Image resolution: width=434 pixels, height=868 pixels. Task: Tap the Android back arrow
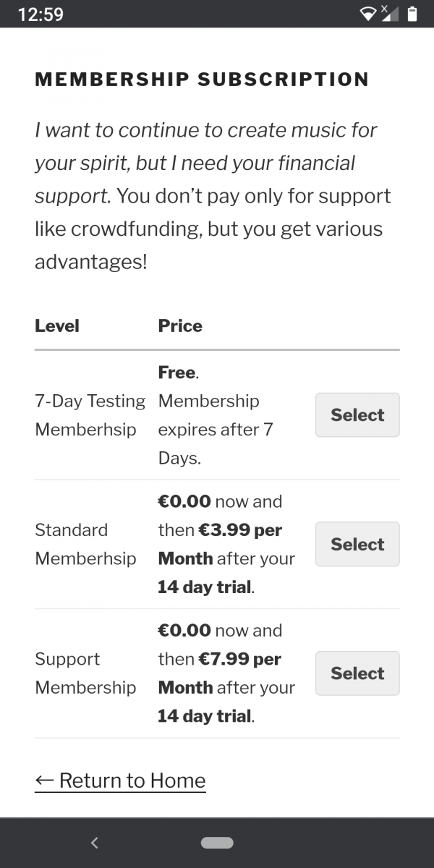[x=94, y=843]
